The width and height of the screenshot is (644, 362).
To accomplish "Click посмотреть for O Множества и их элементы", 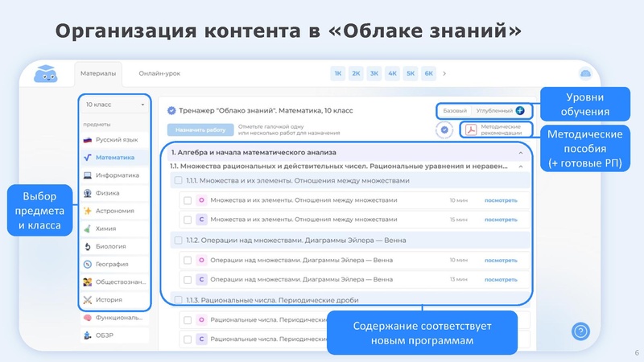I will tap(501, 200).
